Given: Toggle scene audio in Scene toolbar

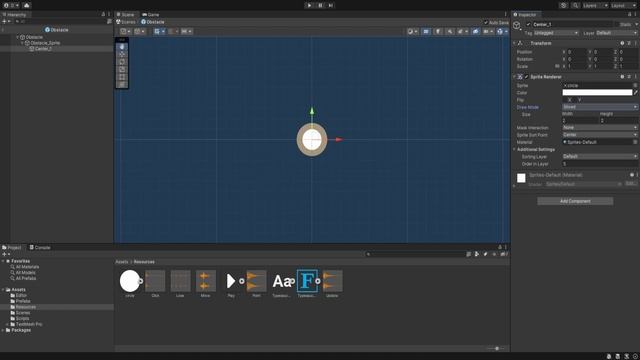Looking at the screenshot, I should pos(450,31).
